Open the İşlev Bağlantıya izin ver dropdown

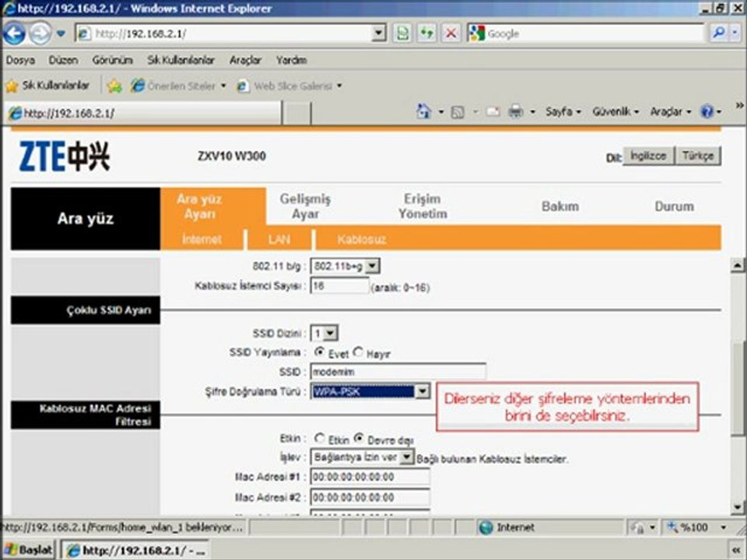coord(362,457)
